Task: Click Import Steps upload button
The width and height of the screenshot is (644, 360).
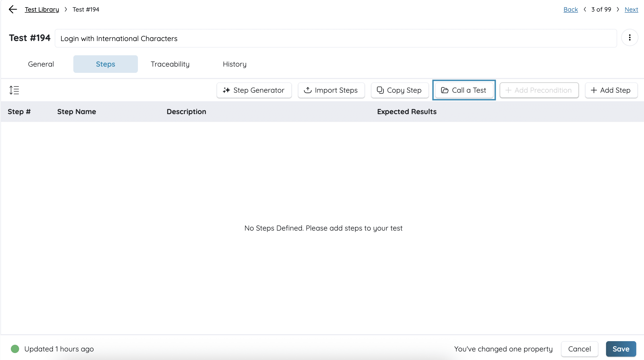Action: (x=331, y=90)
